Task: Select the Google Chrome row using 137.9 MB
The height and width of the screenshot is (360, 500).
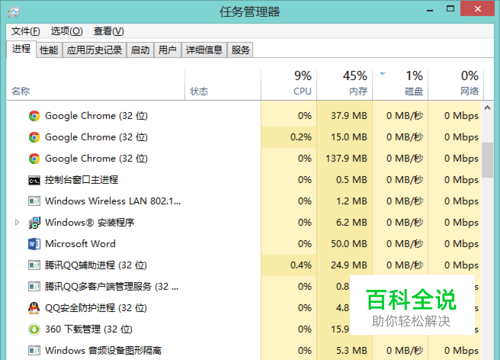Action: [x=244, y=159]
